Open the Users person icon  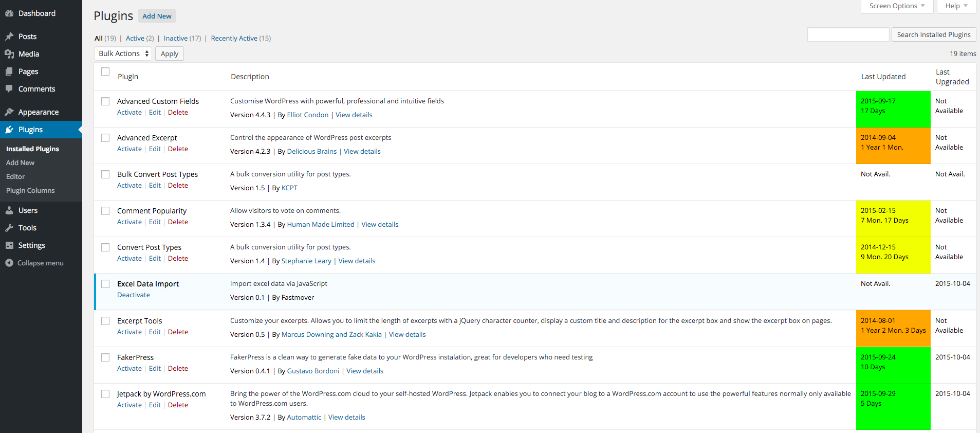pyautogui.click(x=9, y=210)
